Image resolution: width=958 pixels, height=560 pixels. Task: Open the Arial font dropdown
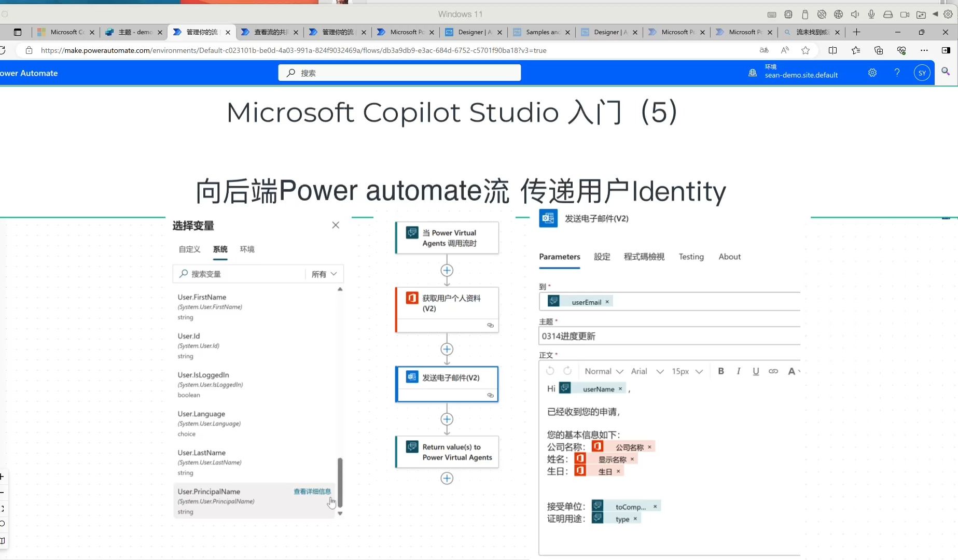(x=647, y=371)
